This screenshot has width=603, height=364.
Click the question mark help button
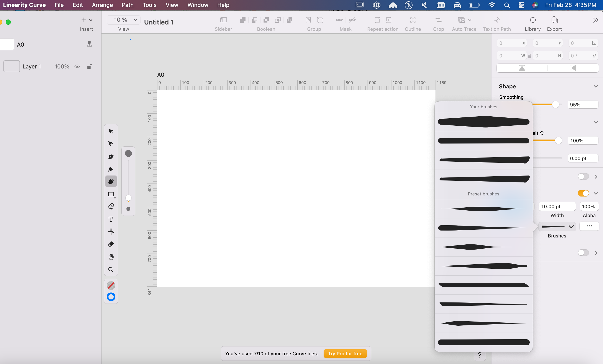[479, 355]
